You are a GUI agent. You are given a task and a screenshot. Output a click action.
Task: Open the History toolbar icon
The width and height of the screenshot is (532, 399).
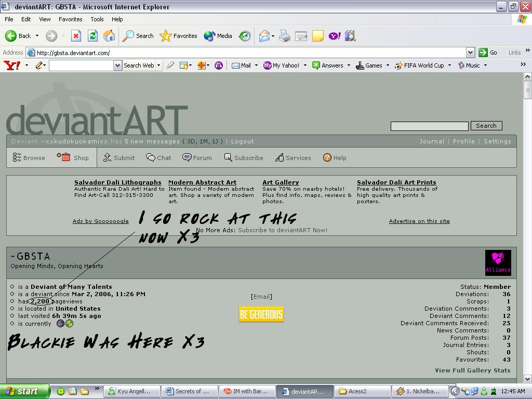[x=245, y=36]
